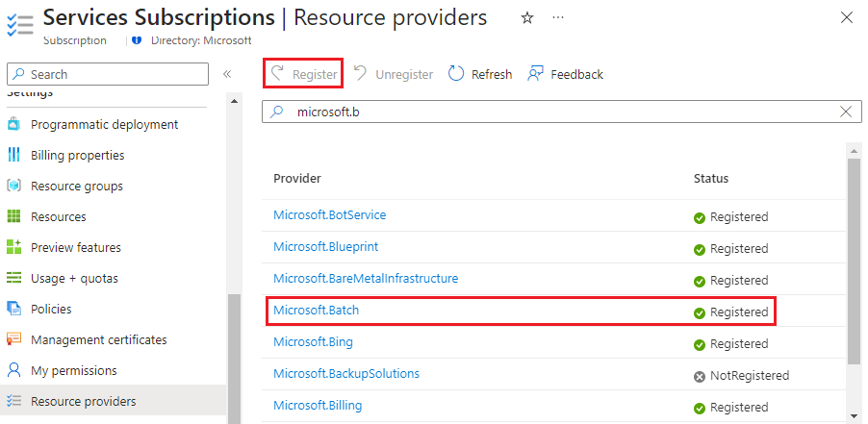The width and height of the screenshot is (868, 424).
Task: Open Usage + quotas section
Action: (x=75, y=278)
